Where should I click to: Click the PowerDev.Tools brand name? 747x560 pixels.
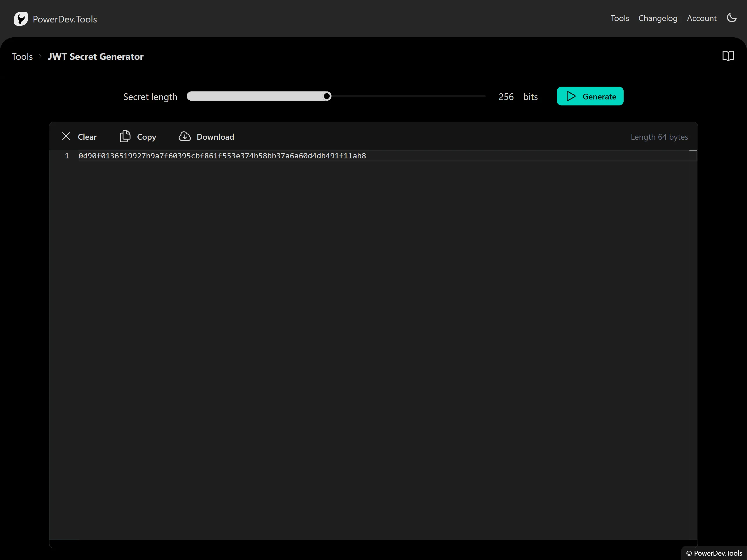point(65,19)
